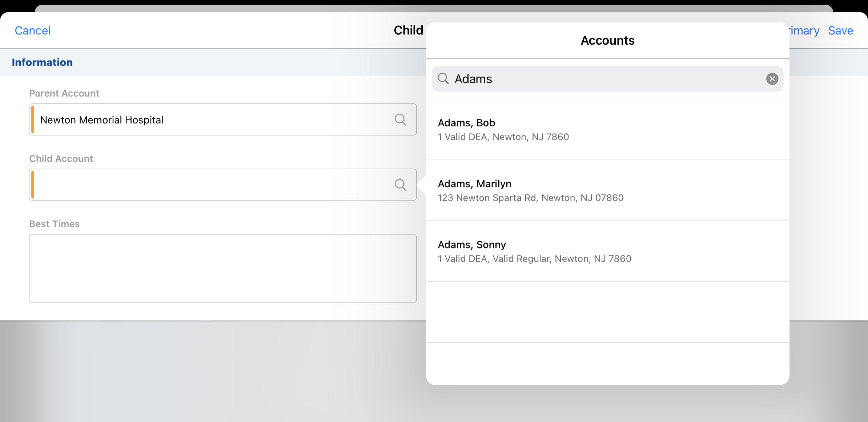Click magnifier icon in Accounts search bar
Viewport: 868px width, 422px height.
click(x=443, y=78)
